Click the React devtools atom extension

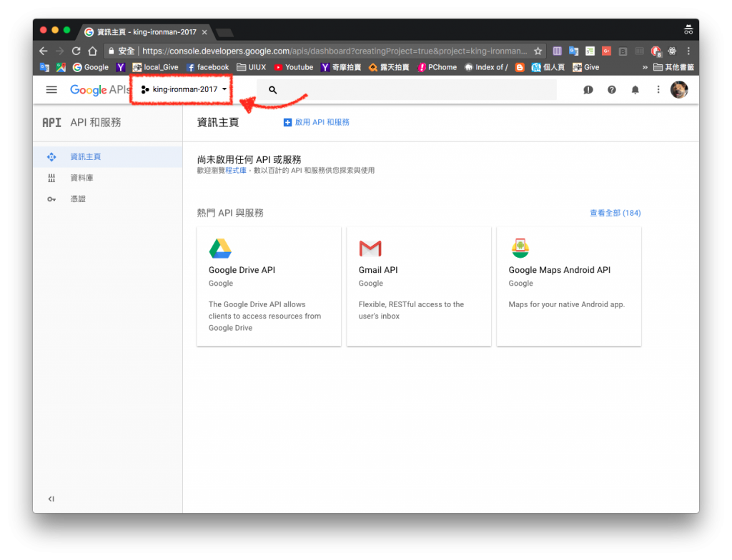point(672,51)
